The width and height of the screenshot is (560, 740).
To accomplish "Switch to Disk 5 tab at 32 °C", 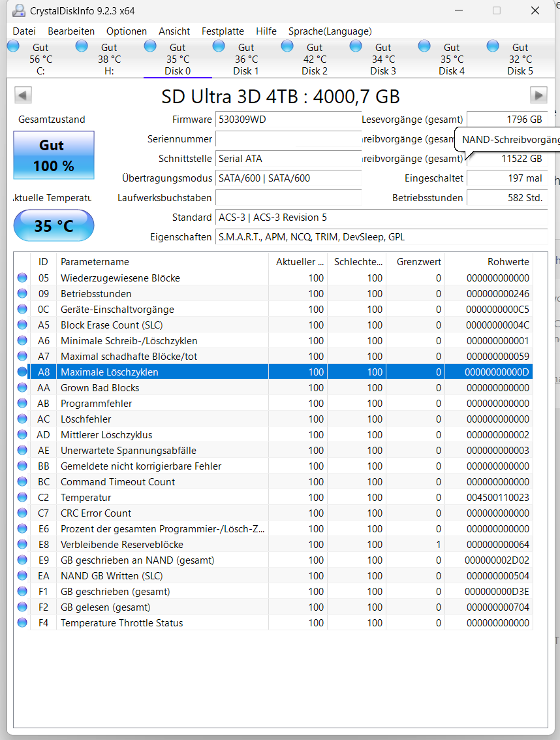I will 520,59.
